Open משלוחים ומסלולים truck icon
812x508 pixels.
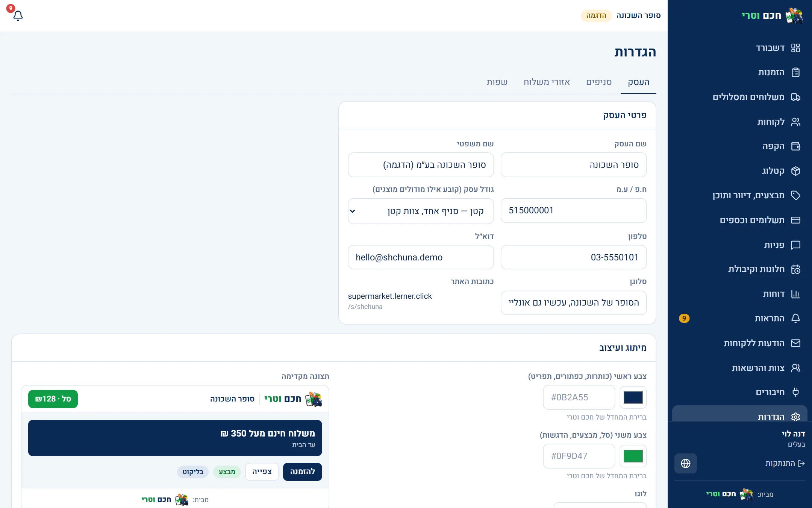click(x=795, y=97)
